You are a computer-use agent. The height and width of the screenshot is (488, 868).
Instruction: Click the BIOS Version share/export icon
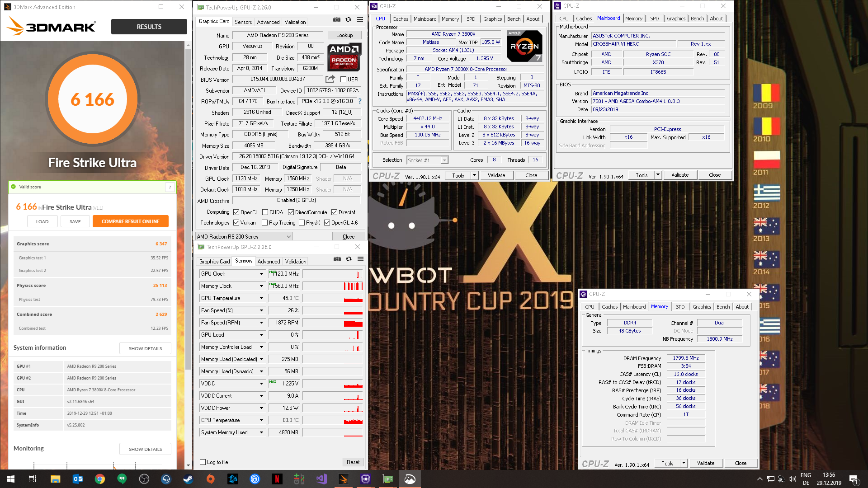(x=330, y=79)
